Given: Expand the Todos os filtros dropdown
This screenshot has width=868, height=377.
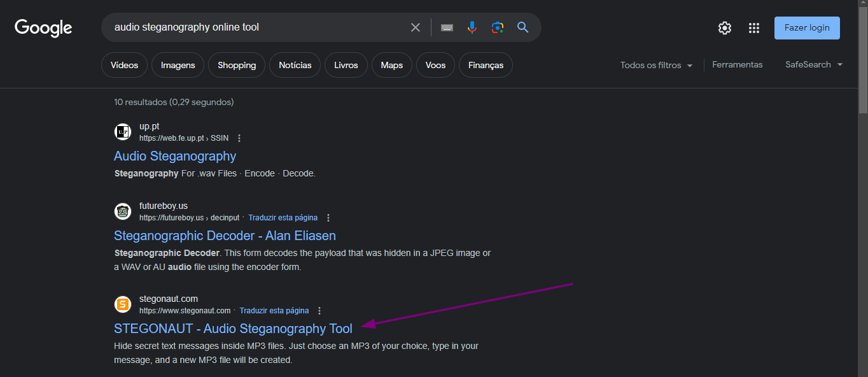Looking at the screenshot, I should click(657, 65).
